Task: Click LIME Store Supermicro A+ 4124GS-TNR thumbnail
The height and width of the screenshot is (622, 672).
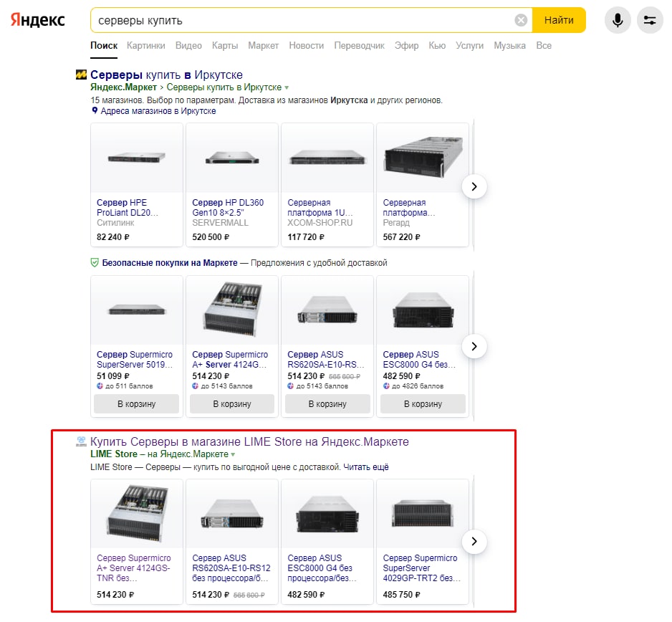Action: (x=137, y=514)
